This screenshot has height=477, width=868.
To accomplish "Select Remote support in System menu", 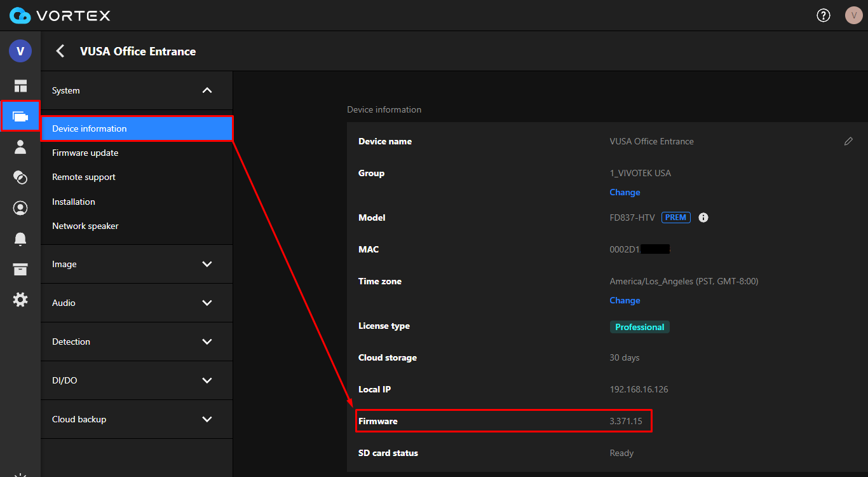I will [x=84, y=177].
